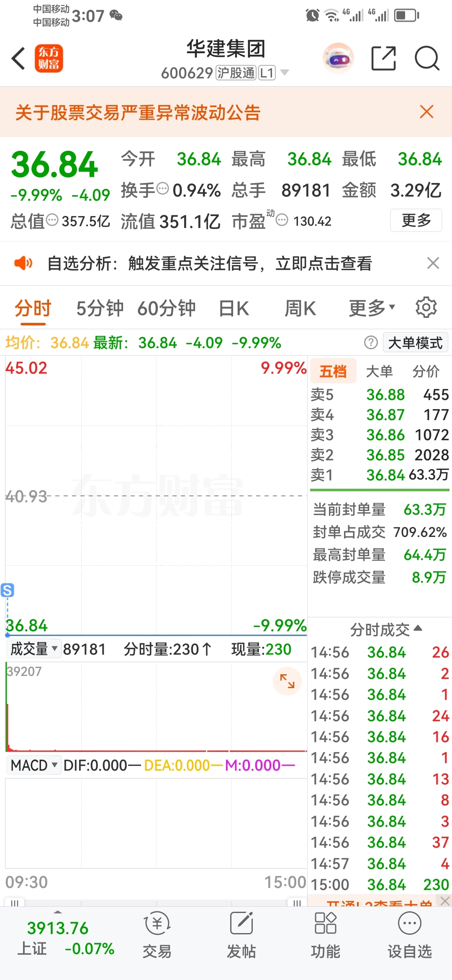Tap the back arrow icon

19,58
